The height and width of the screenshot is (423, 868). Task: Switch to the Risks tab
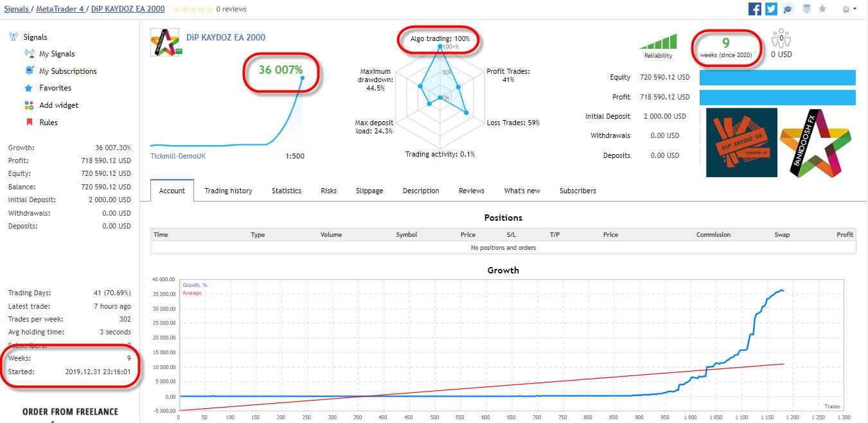click(x=328, y=191)
